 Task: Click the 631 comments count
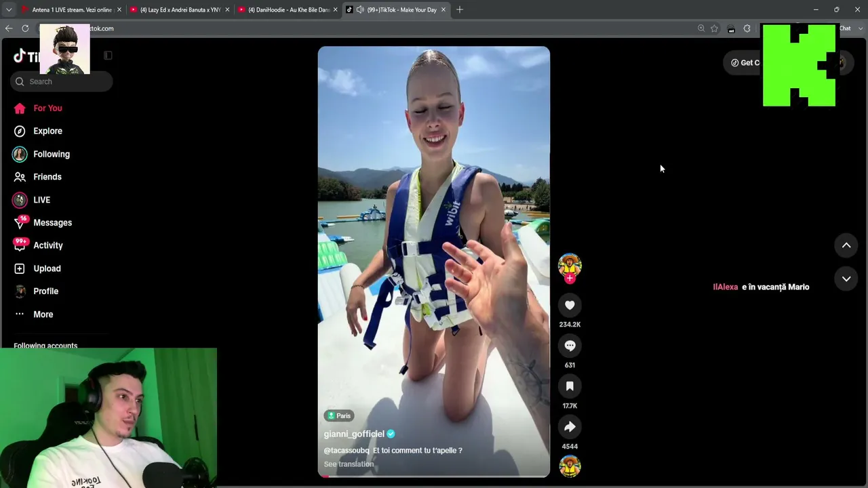click(570, 365)
